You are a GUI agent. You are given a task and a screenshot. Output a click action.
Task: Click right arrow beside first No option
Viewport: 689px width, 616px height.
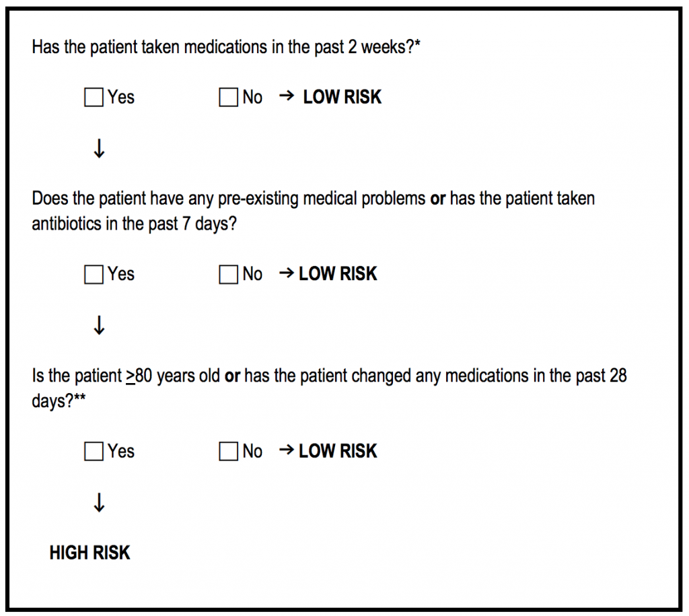287,96
